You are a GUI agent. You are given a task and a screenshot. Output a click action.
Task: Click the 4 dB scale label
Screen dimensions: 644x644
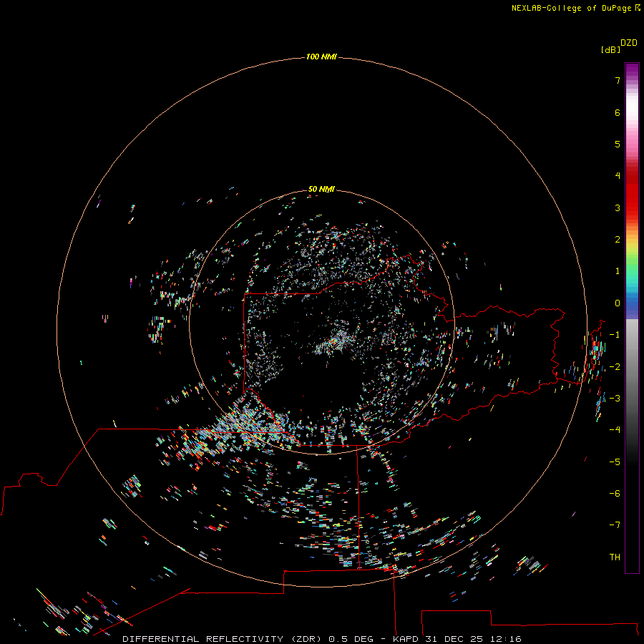[x=618, y=176]
